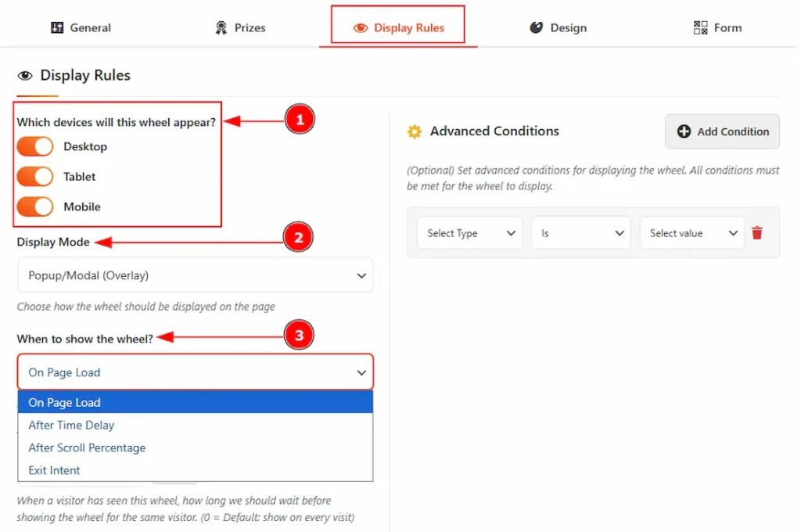Open the Select Type dropdown
The width and height of the screenshot is (801, 532).
click(469, 232)
